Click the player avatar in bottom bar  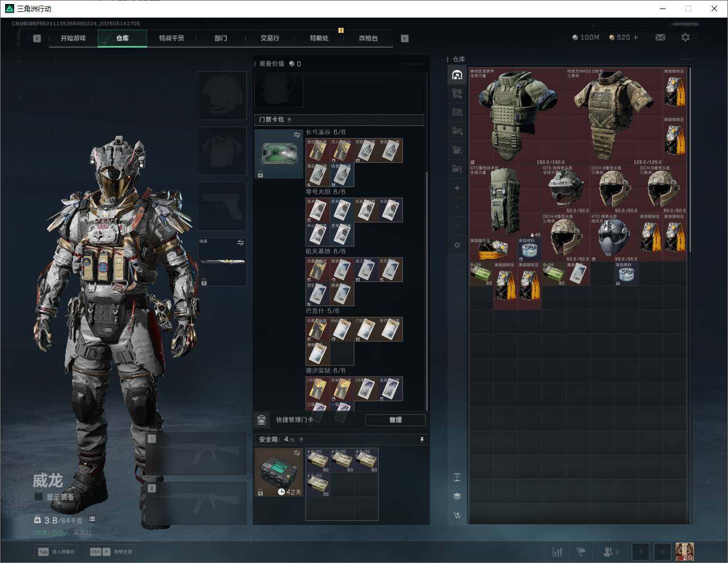coord(685,552)
